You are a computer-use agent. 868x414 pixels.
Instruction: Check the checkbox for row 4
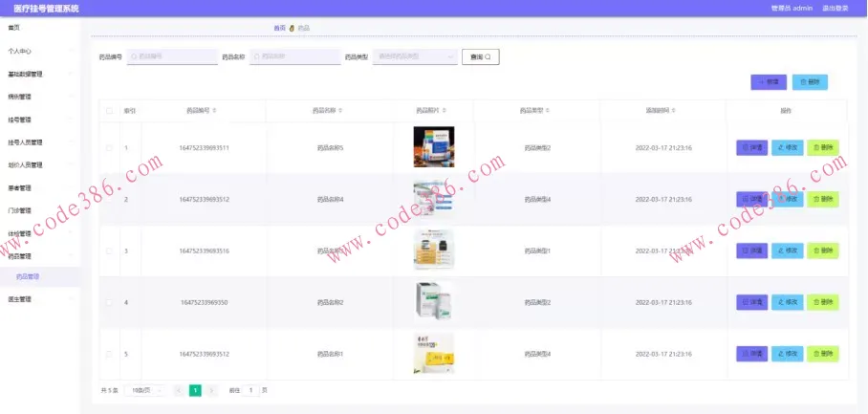tap(109, 302)
